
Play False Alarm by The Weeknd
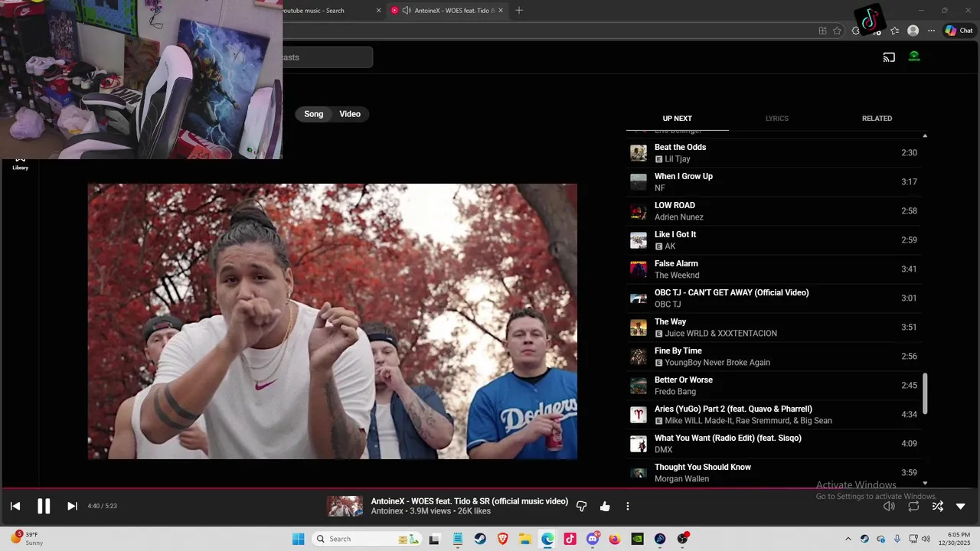773,269
